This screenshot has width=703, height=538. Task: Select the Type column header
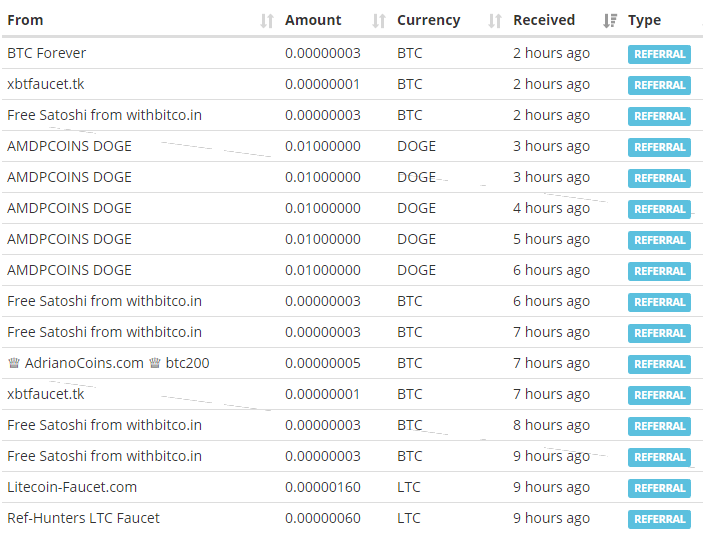pos(644,20)
